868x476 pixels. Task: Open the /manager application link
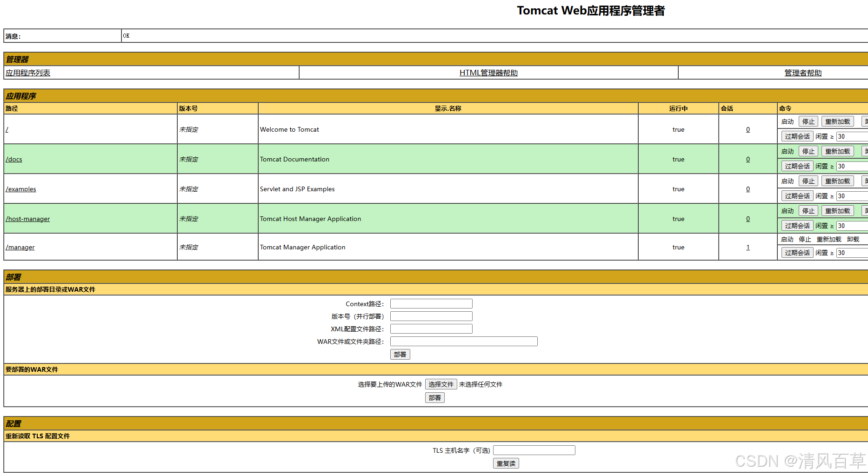pyautogui.click(x=20, y=247)
